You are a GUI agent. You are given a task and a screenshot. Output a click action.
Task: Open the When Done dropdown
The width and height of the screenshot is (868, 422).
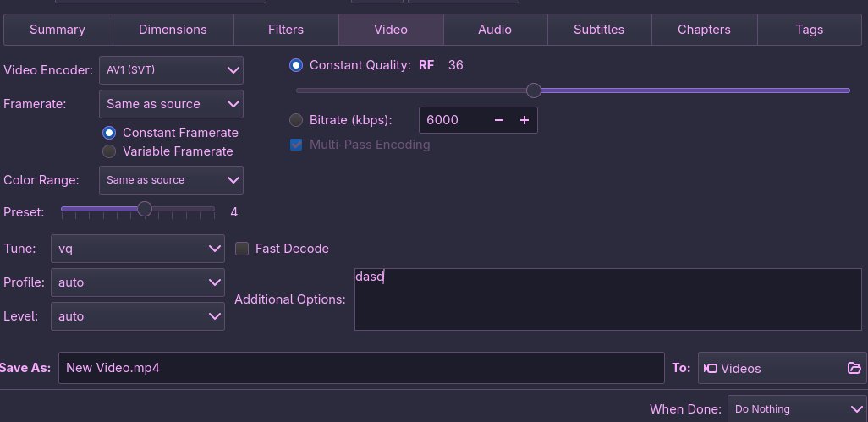796,408
